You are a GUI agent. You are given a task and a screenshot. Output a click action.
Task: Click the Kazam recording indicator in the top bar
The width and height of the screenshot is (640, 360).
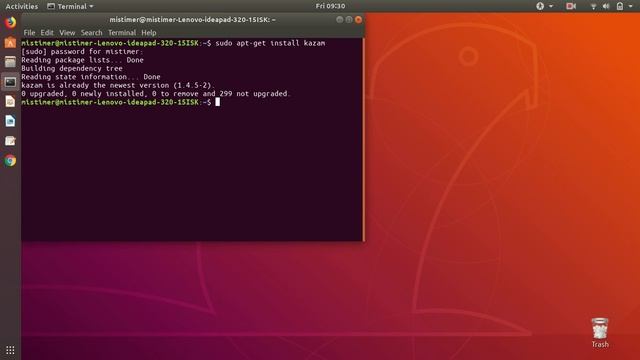[571, 6]
